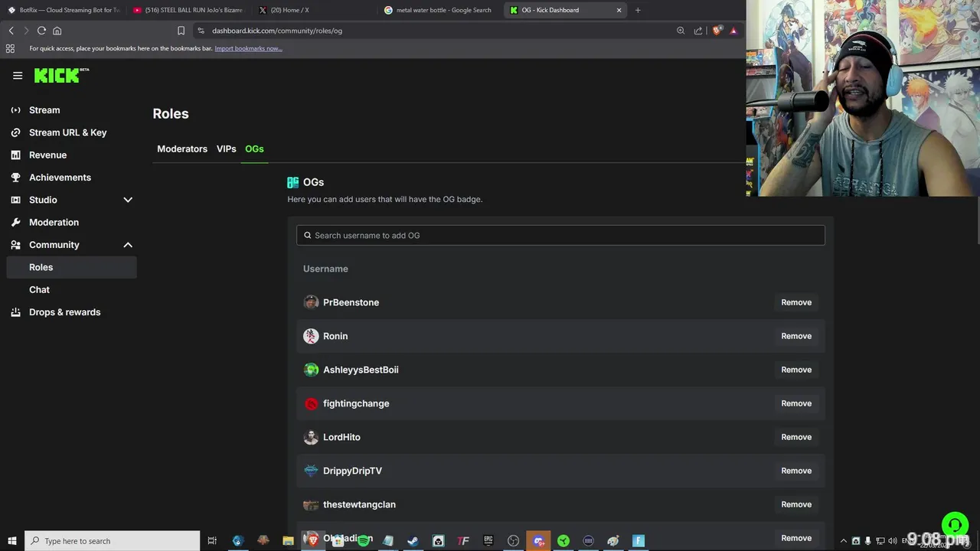
Task: Click AshleyysBestBoii's avatar icon
Action: (311, 370)
